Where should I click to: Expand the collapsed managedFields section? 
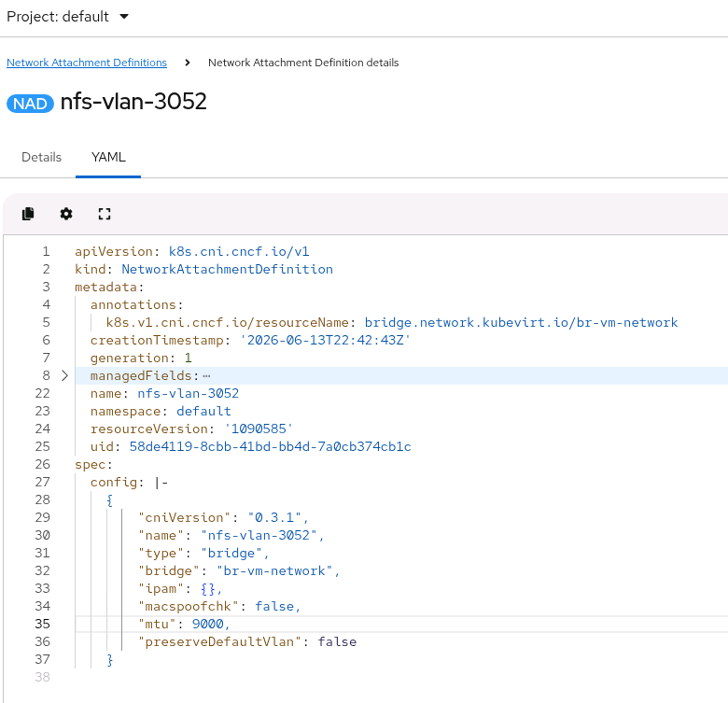tap(64, 375)
